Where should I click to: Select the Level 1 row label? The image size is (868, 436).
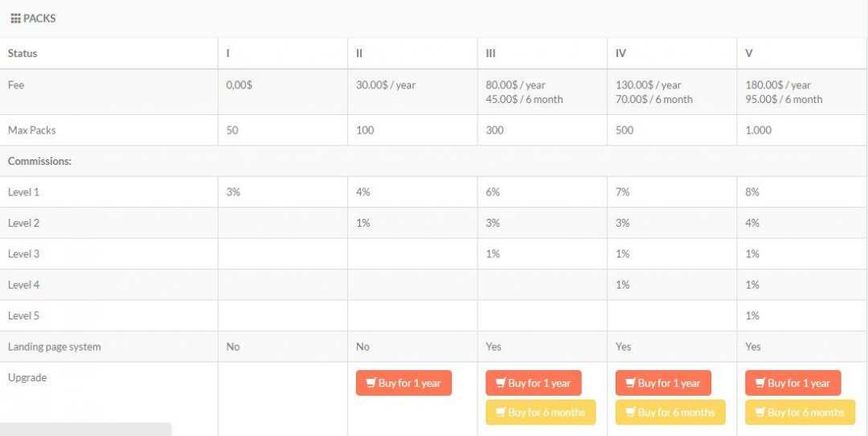[x=24, y=192]
